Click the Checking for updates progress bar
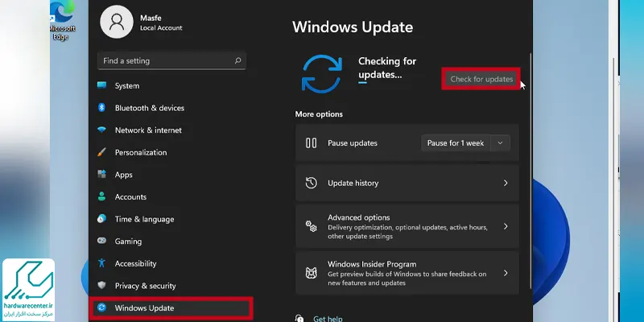Viewport: 644px width, 322px height. pyautogui.click(x=363, y=83)
